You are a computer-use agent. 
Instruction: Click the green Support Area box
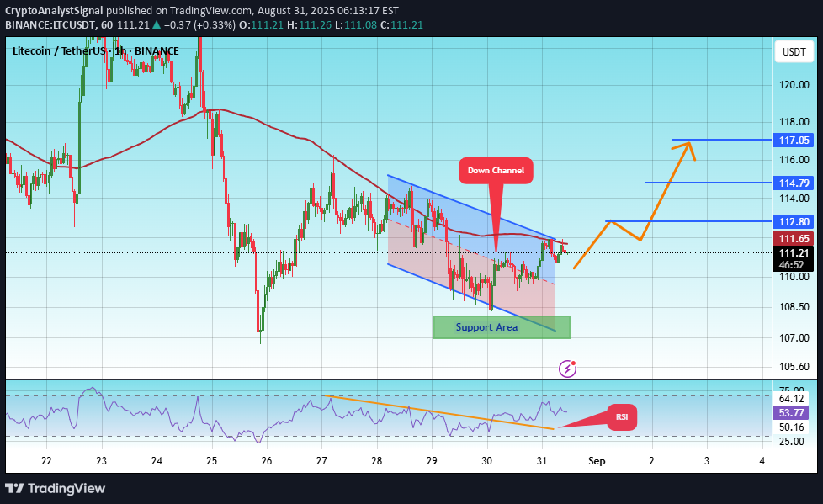click(x=502, y=327)
